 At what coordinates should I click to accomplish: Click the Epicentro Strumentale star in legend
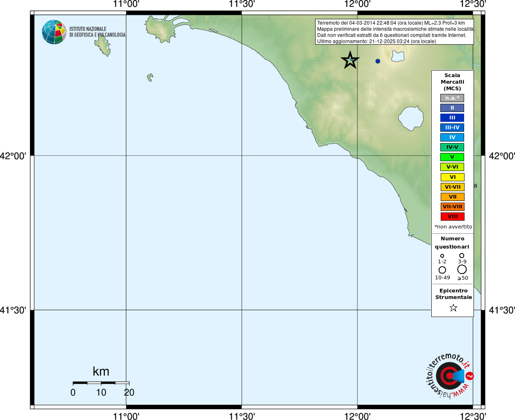[453, 308]
